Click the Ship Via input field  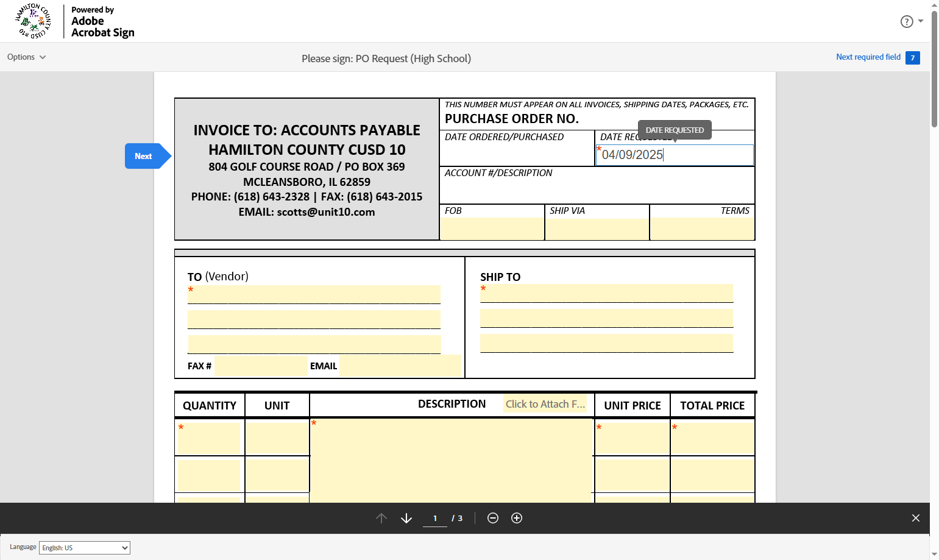point(597,229)
